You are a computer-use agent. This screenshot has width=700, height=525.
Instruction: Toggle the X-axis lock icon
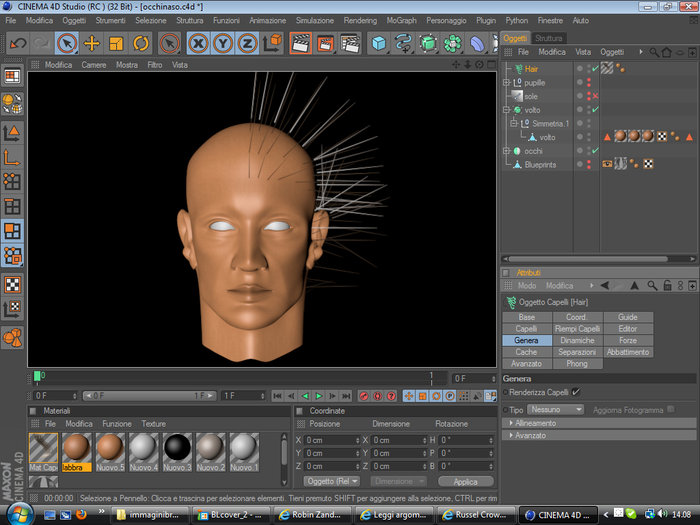[197, 43]
